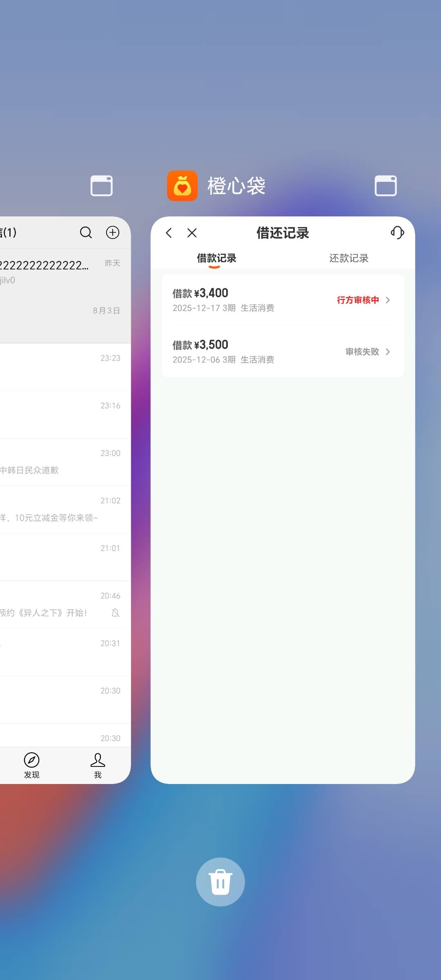The image size is (441, 980).
Task: Tap the 行方审核中 status link
Action: point(358,300)
